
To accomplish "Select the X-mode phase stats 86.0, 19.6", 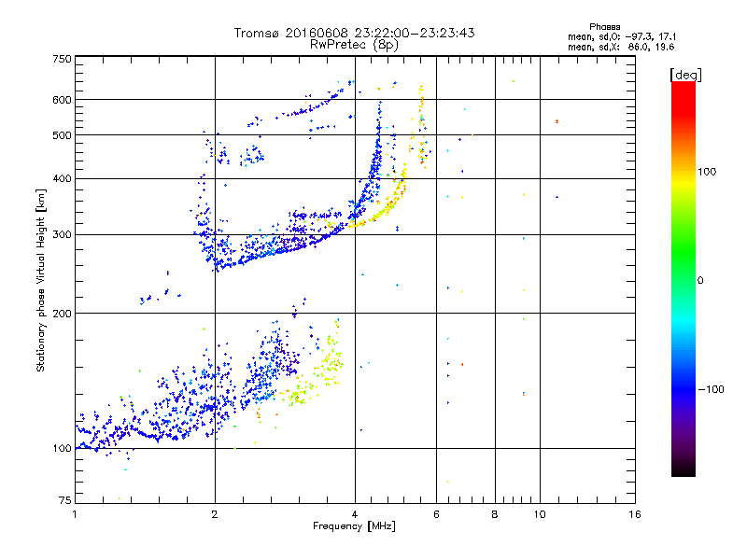I will (651, 47).
